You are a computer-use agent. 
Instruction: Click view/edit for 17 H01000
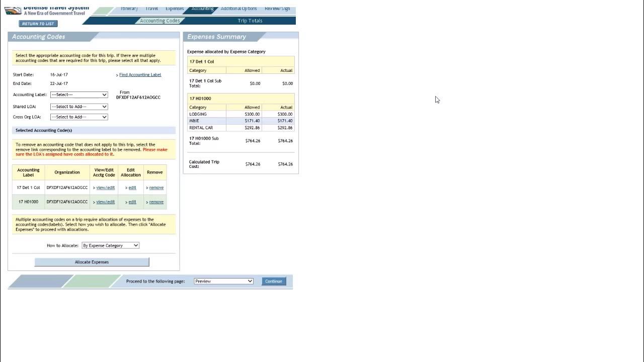[x=105, y=202]
